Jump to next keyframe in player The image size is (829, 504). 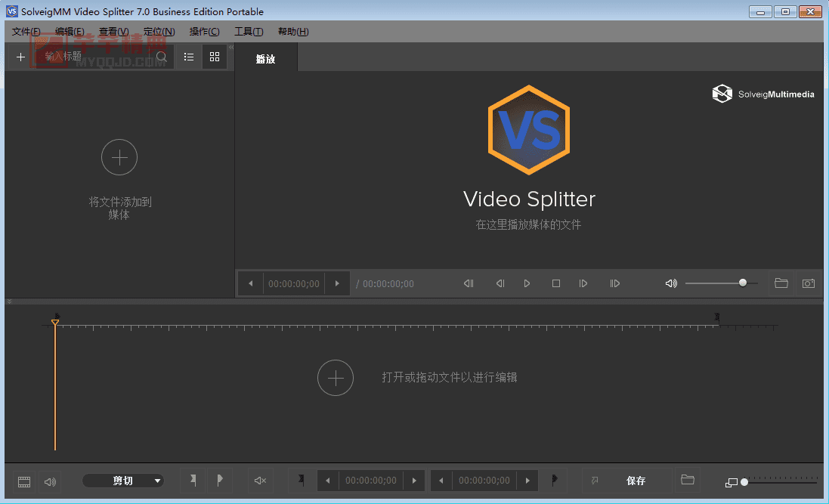pos(614,284)
